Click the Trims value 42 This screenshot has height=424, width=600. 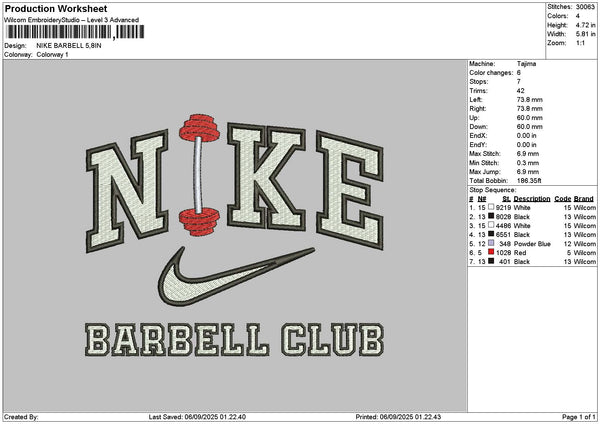pyautogui.click(x=520, y=91)
